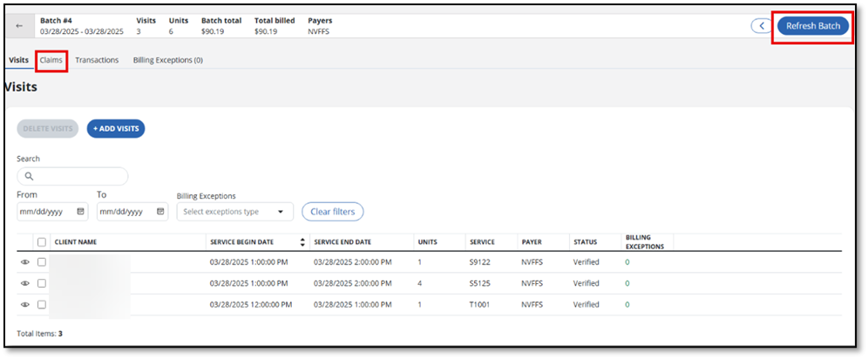
Task: Open the From date calendar picker icon
Action: (x=81, y=212)
